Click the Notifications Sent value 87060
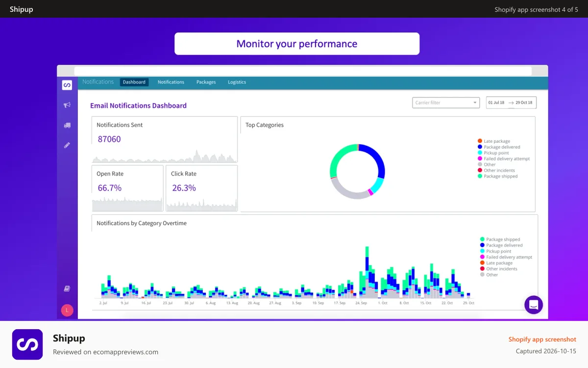 click(x=109, y=139)
